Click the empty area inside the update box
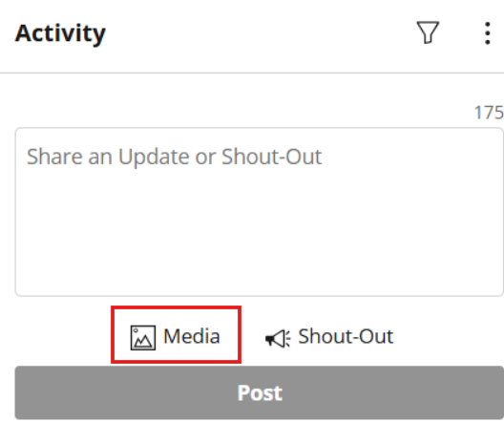The height and width of the screenshot is (422, 504). click(260, 231)
